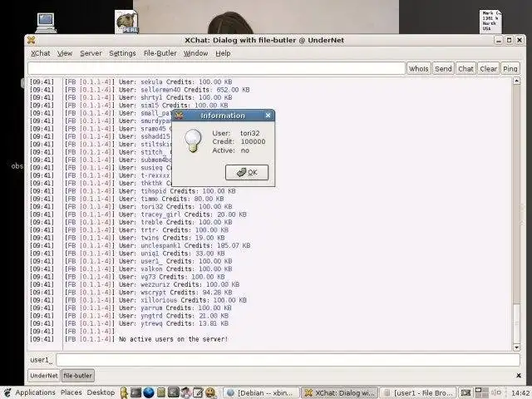Click the workspace switcher in panel
Screen dimensions: 532x399
[480, 392]
